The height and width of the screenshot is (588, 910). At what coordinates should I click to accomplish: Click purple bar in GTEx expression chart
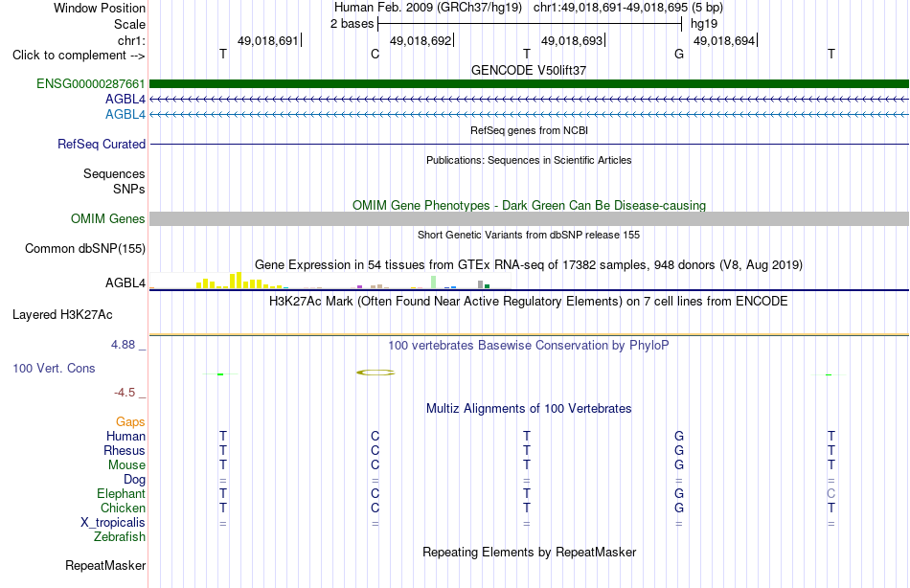[360, 286]
